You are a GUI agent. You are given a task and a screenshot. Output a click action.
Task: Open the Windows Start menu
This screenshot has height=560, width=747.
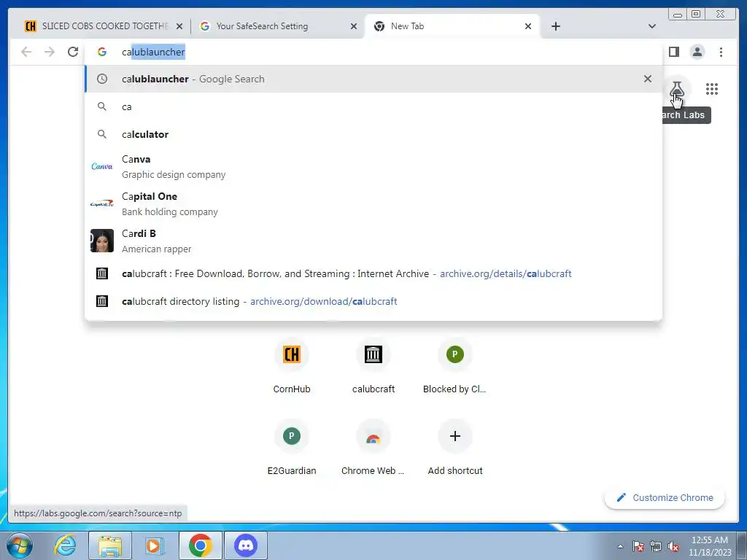point(20,545)
